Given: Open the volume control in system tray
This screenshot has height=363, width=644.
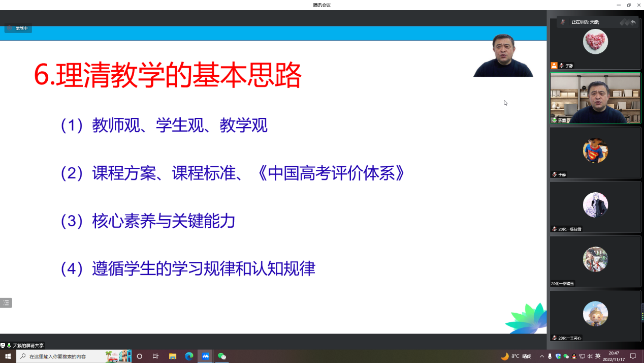Looking at the screenshot, I should [590, 356].
